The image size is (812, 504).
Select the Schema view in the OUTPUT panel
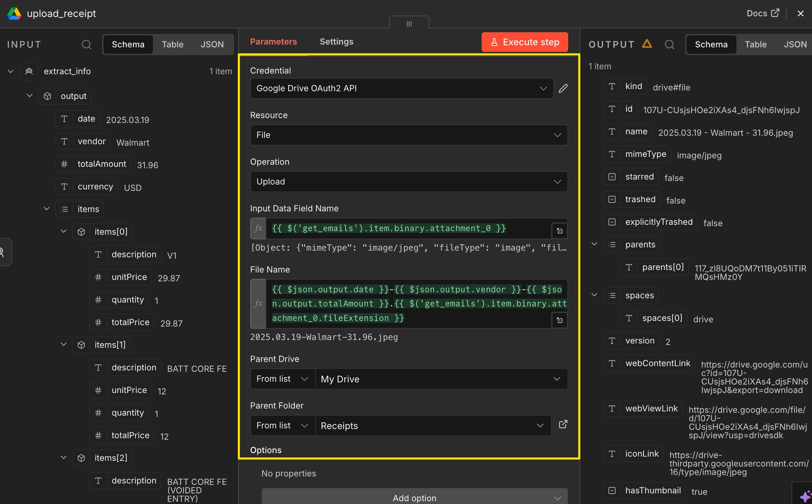711,44
